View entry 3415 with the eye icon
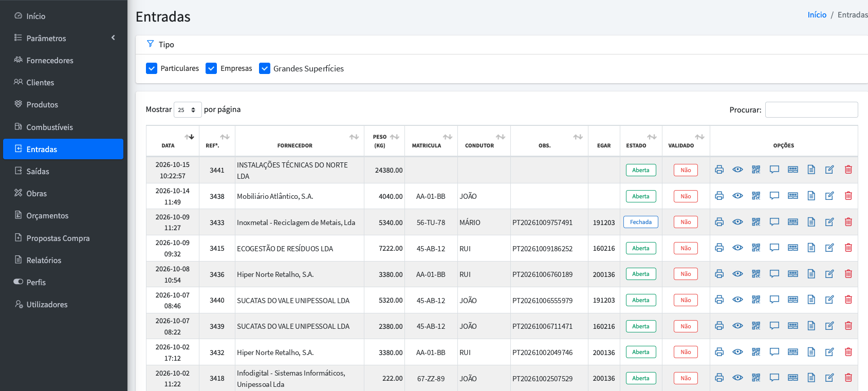 (x=737, y=248)
